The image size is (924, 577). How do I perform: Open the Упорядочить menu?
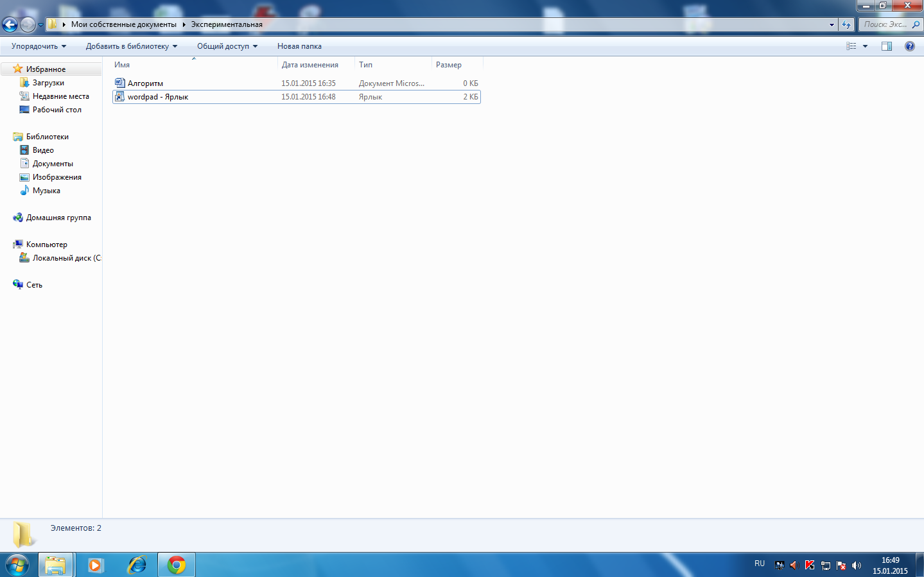tap(39, 46)
